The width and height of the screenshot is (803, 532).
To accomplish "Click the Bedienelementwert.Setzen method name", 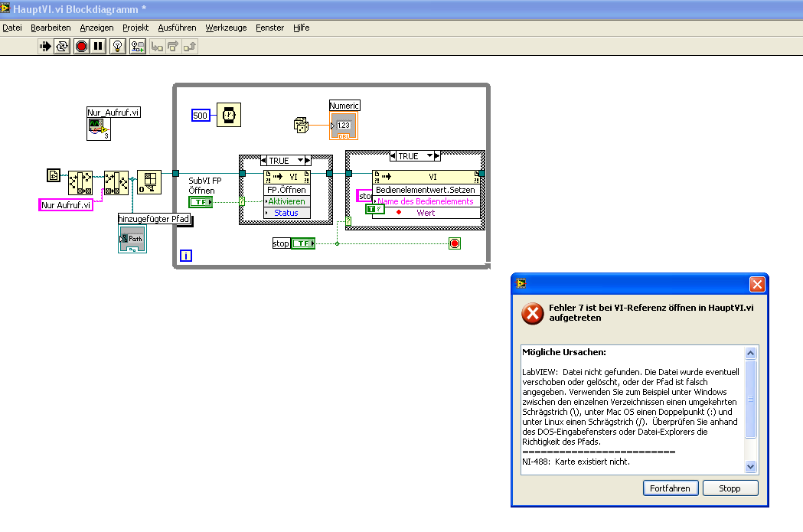I will coord(426,190).
